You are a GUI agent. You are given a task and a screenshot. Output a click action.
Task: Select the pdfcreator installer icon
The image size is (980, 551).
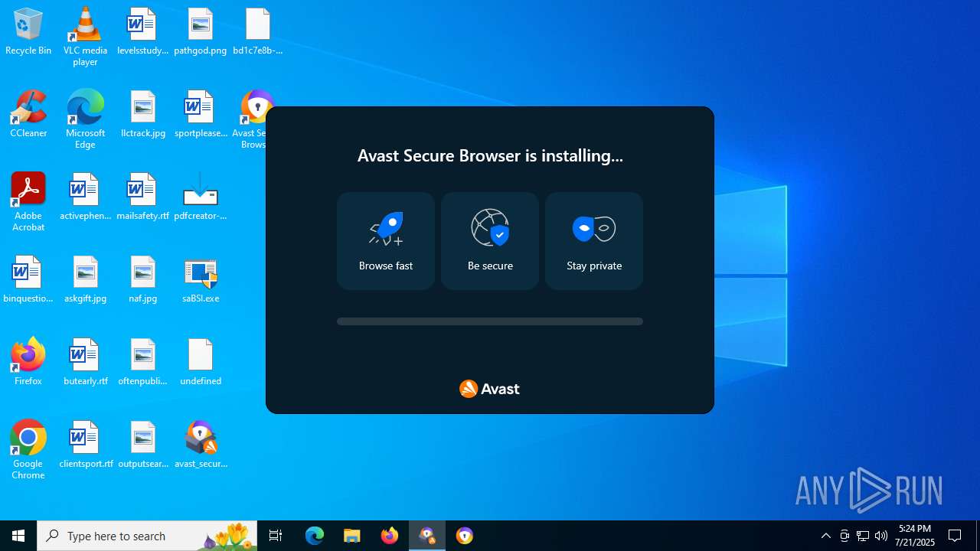pyautogui.click(x=201, y=197)
